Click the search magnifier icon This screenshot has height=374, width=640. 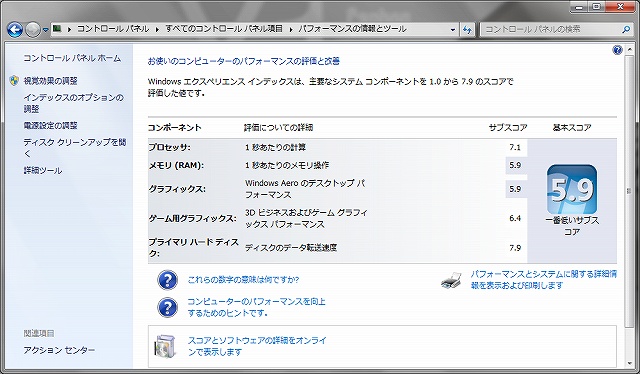(x=626, y=29)
